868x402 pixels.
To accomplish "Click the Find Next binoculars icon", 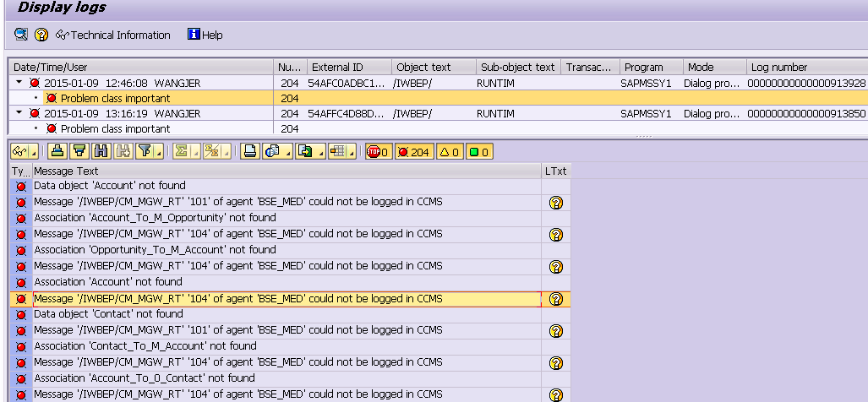I will pyautogui.click(x=123, y=151).
